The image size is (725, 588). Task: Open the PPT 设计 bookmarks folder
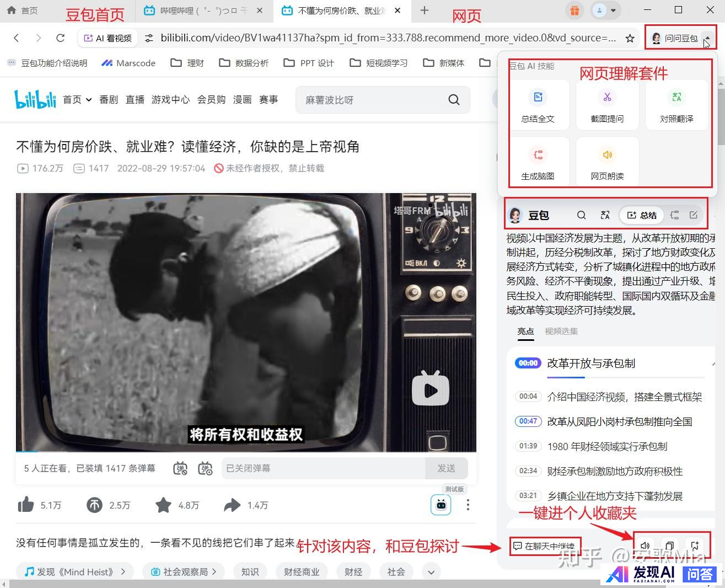pyautogui.click(x=309, y=63)
